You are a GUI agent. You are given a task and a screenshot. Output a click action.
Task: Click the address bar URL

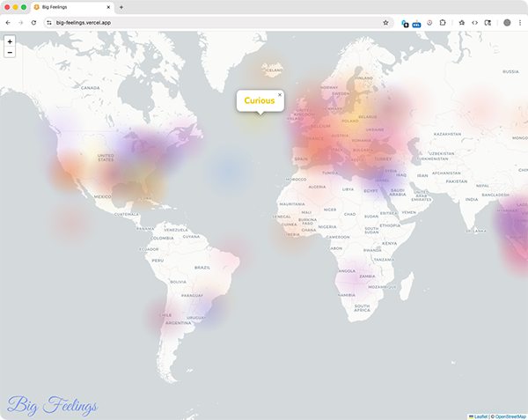point(176,22)
